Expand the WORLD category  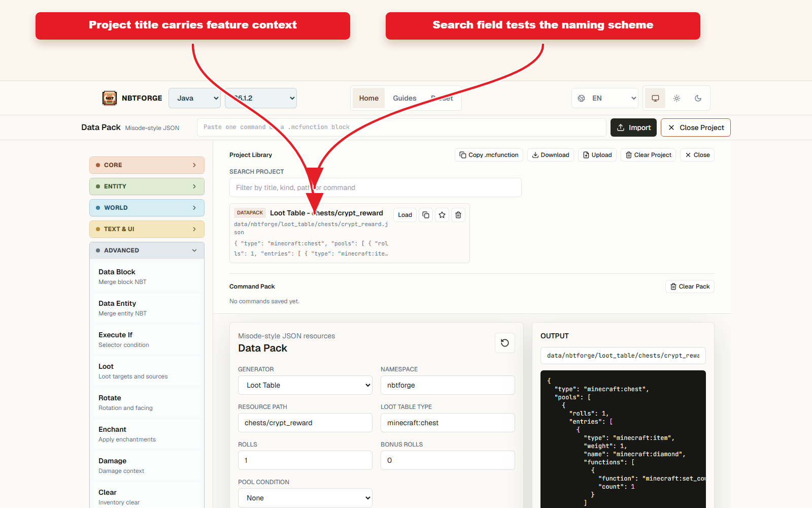(147, 208)
